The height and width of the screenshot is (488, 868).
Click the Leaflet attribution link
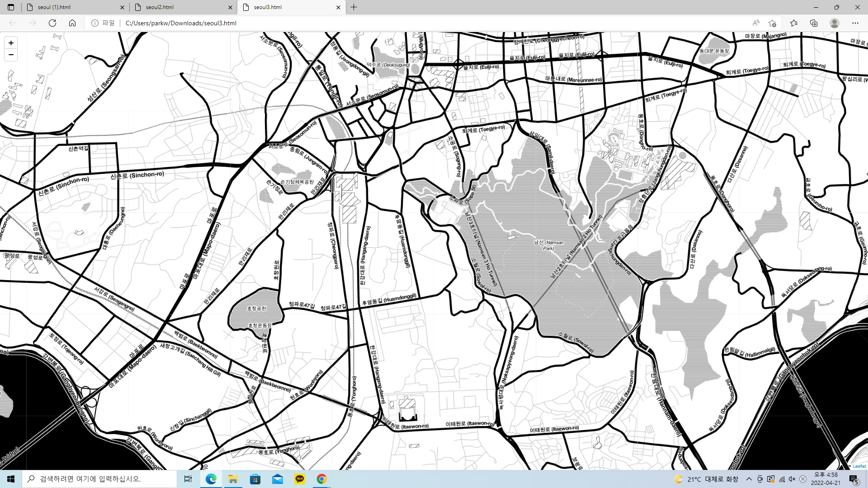point(859,466)
